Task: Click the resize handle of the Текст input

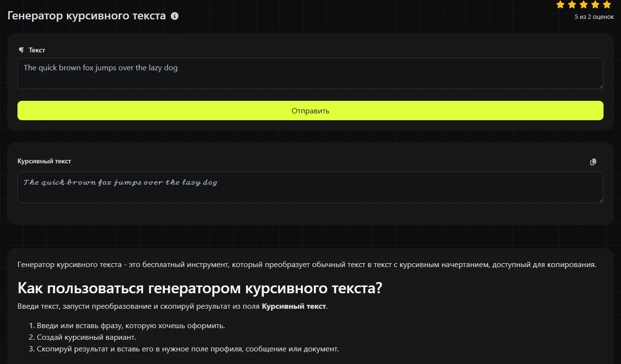Action: coord(600,86)
